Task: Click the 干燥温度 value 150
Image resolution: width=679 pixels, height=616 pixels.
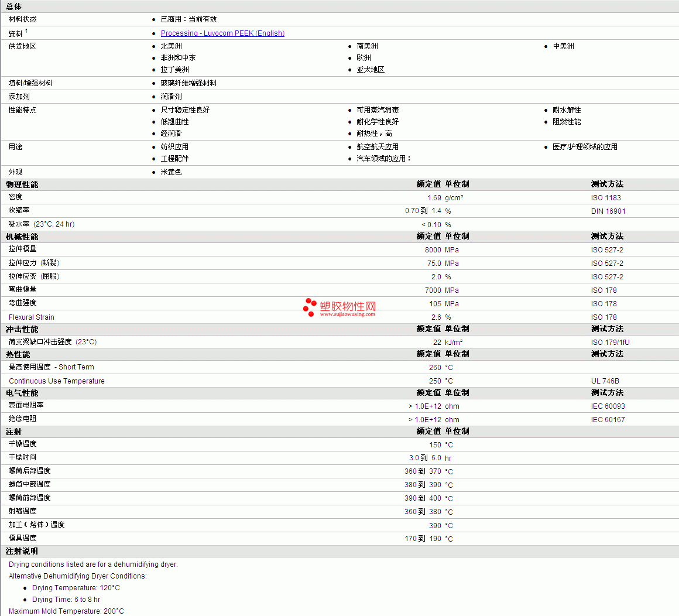Action: click(435, 445)
